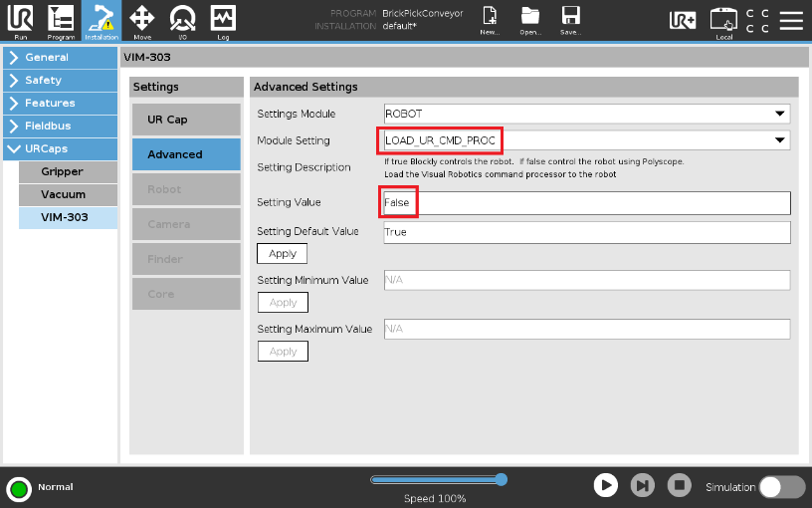Click the program name BrickPickConveyor
This screenshot has width=812, height=508.
click(423, 14)
